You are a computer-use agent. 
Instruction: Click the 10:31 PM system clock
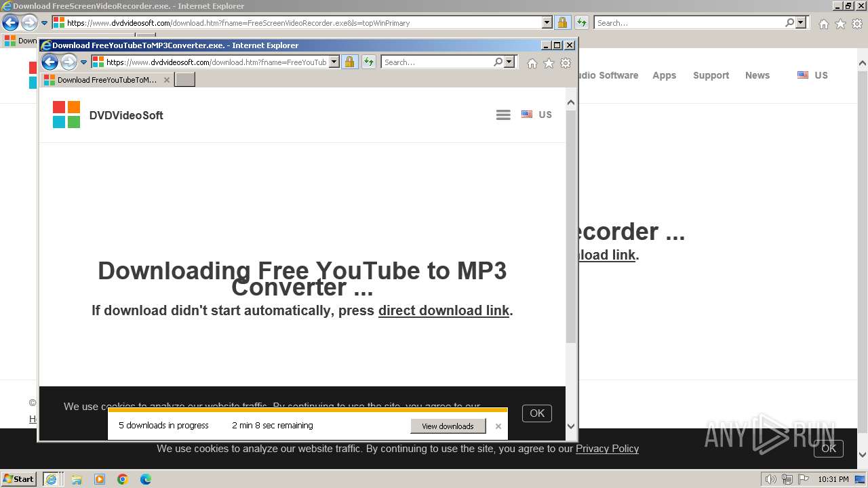833,479
